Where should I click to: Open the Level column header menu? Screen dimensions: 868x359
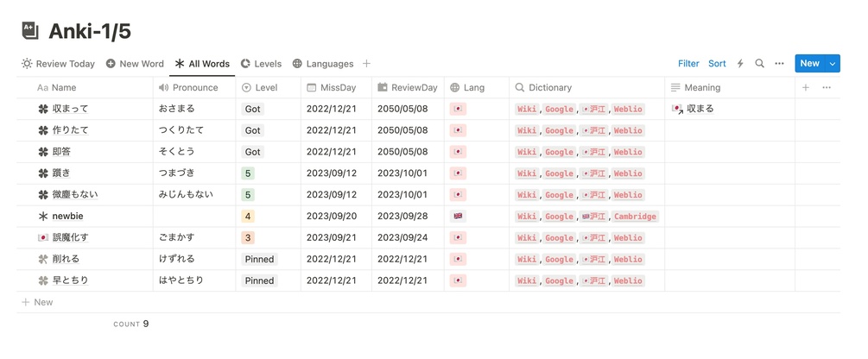pyautogui.click(x=269, y=87)
